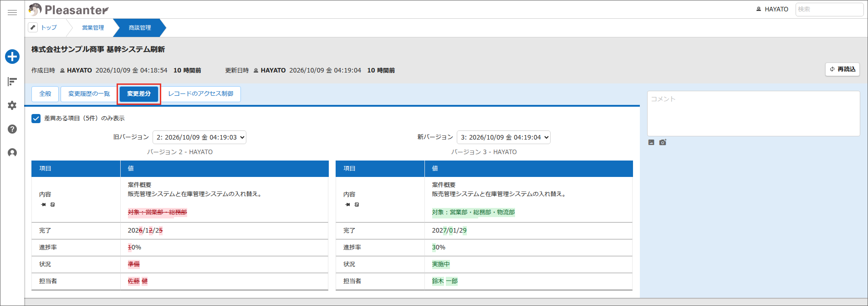868x306 pixels.
Task: Select the 変更差分 tab
Action: (x=139, y=94)
